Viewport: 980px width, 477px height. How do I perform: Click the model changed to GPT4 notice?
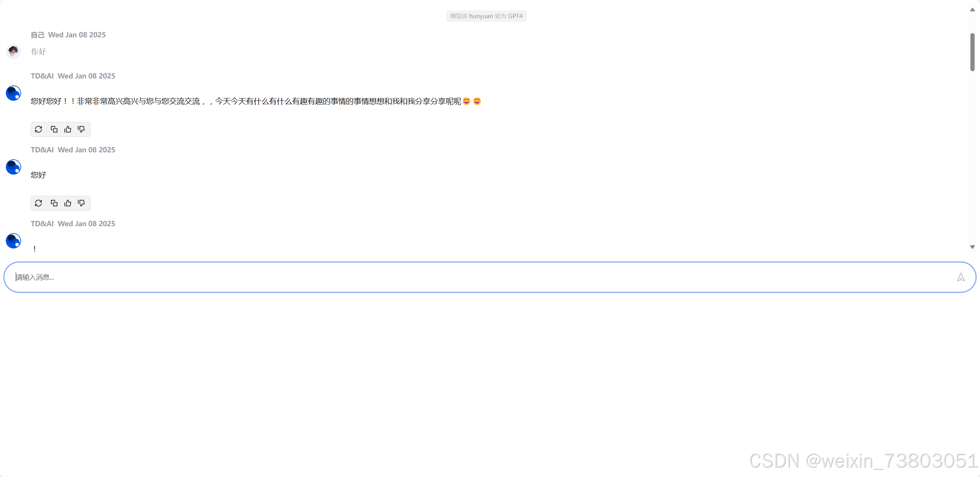point(486,16)
